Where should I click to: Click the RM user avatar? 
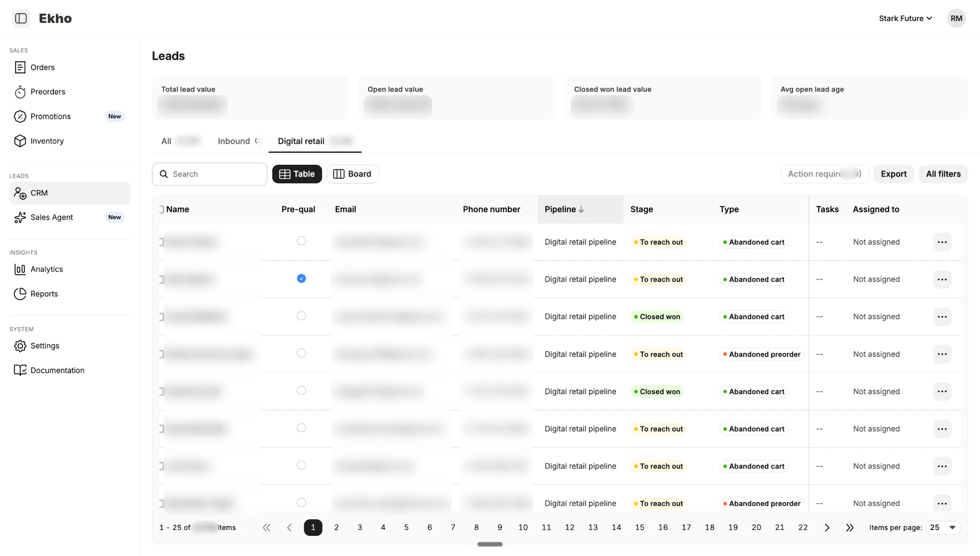click(x=956, y=19)
